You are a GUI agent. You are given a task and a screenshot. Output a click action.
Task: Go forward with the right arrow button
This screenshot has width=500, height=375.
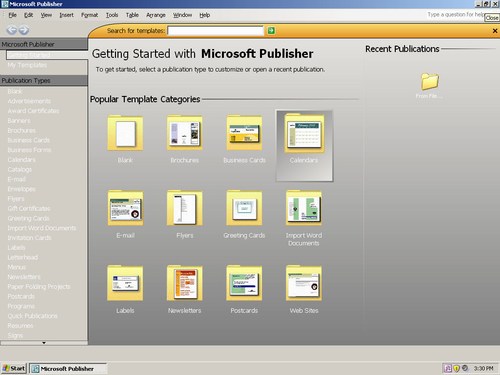pos(23,30)
